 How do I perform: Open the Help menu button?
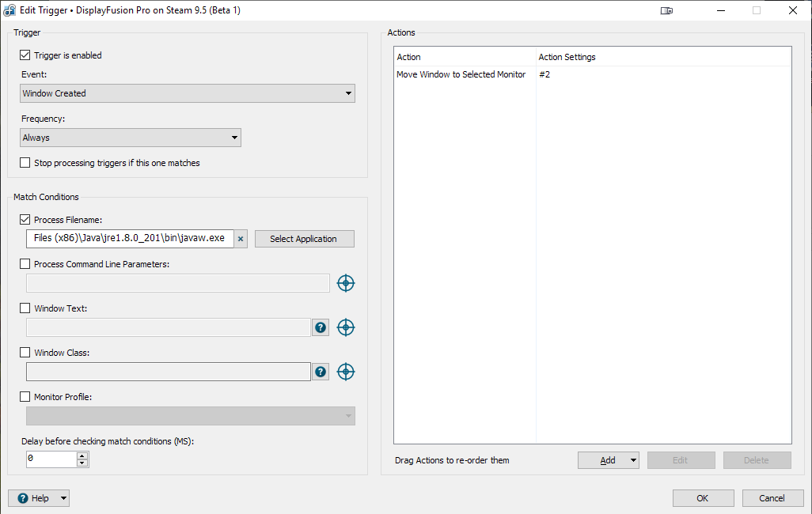(x=39, y=498)
